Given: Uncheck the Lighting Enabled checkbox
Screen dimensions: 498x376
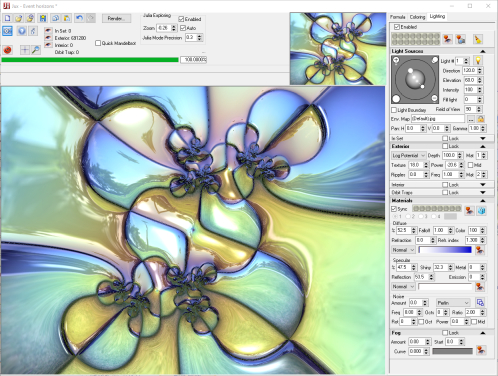Looking at the screenshot, I should (397, 27).
